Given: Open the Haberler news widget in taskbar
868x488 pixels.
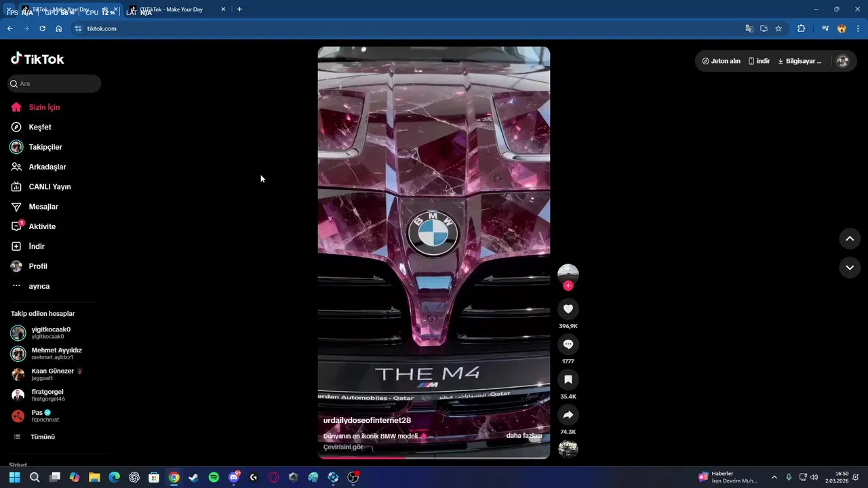Looking at the screenshot, I should point(728,477).
